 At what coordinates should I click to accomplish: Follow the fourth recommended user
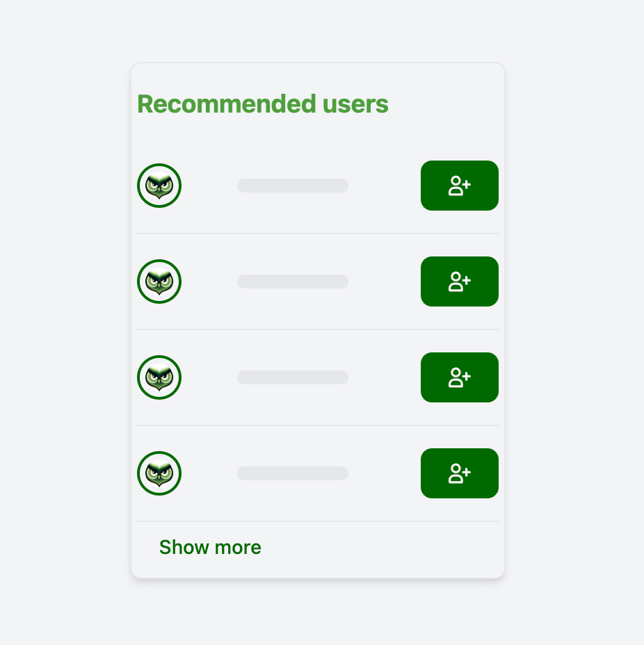(459, 473)
